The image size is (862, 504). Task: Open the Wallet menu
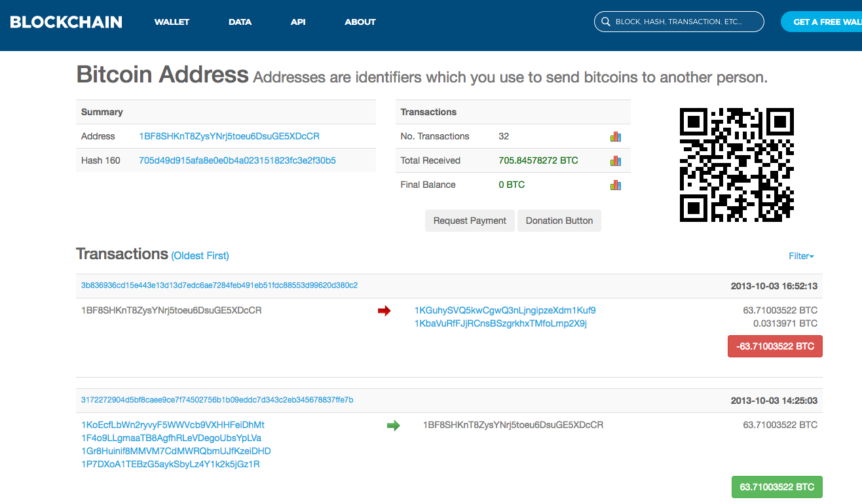(x=172, y=22)
